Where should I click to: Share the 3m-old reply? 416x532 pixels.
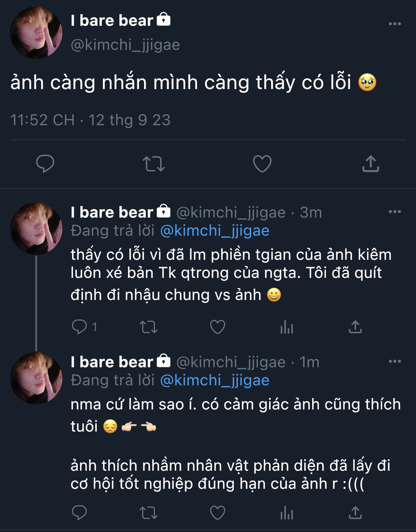(355, 327)
